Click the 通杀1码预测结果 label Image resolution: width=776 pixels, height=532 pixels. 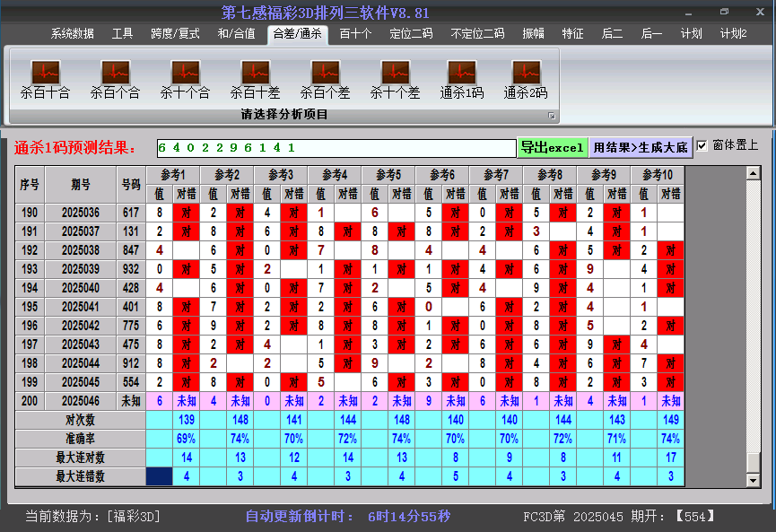(74, 147)
